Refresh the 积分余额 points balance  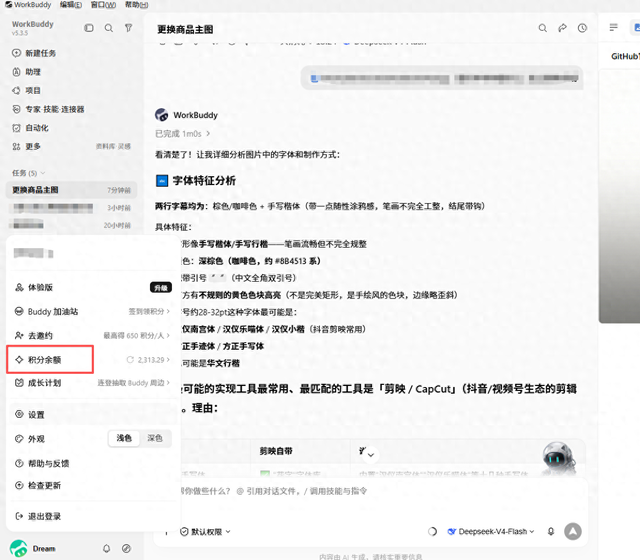130,360
